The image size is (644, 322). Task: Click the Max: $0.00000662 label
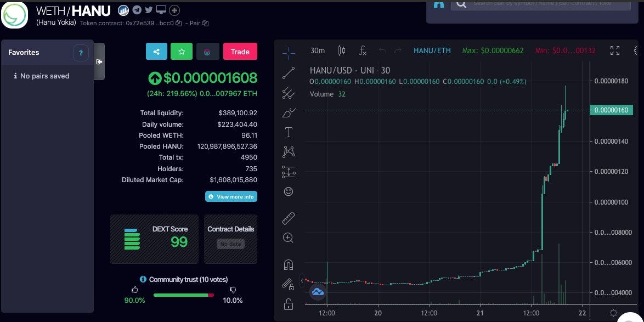(x=493, y=51)
